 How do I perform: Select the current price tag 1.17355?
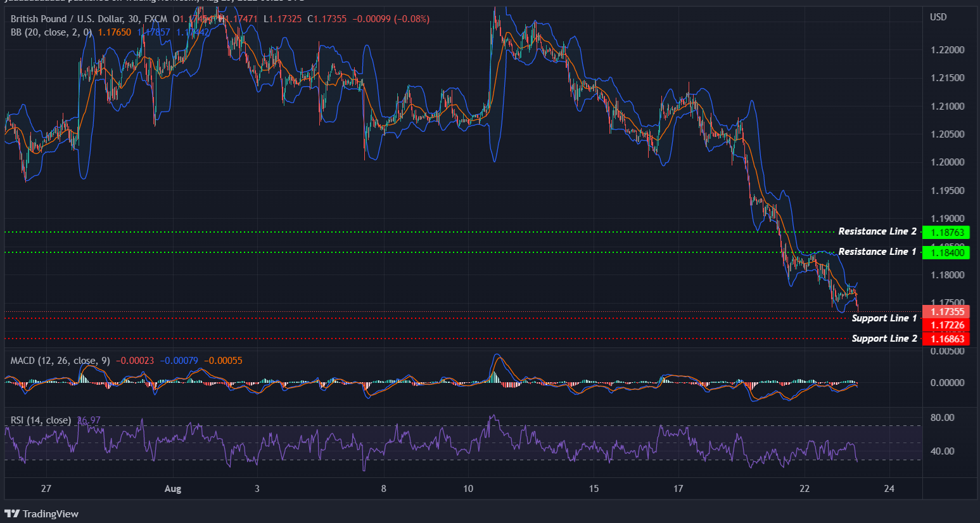pos(946,311)
